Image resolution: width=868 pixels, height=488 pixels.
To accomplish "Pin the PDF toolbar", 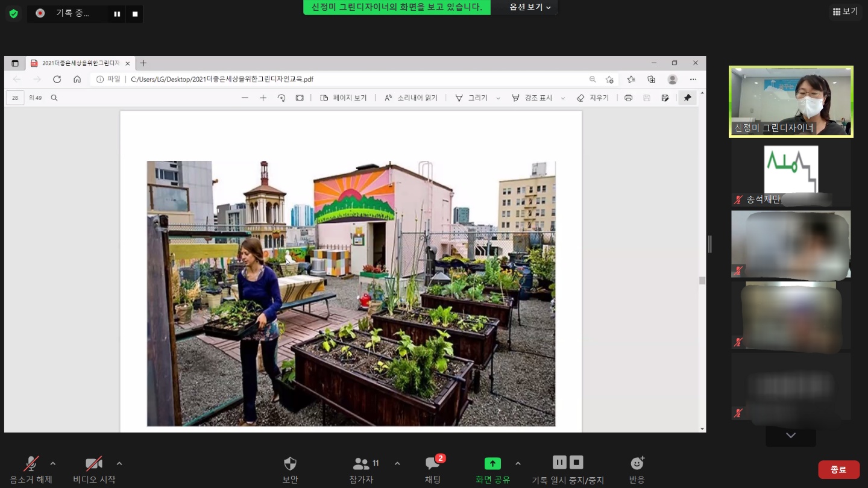I will click(687, 98).
